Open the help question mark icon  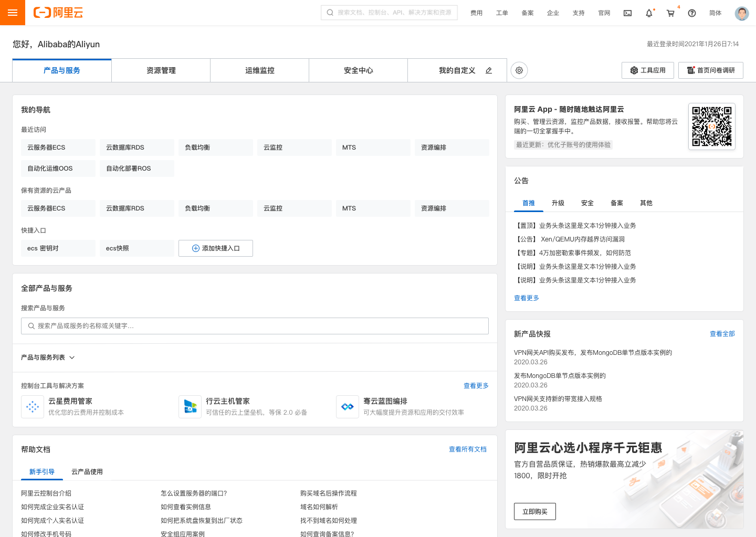(x=692, y=13)
